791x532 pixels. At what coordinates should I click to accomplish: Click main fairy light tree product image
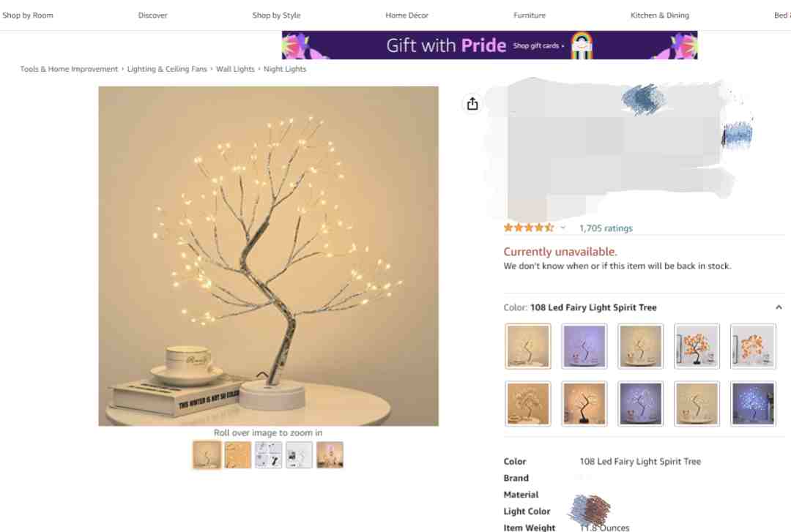pyautogui.click(x=268, y=256)
